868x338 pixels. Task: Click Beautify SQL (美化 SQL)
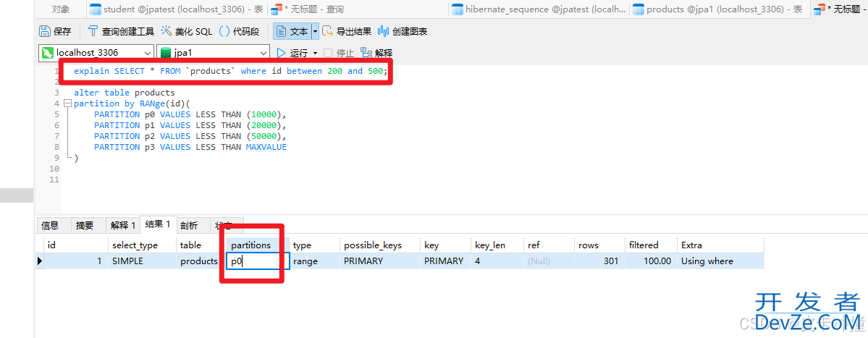point(187,32)
